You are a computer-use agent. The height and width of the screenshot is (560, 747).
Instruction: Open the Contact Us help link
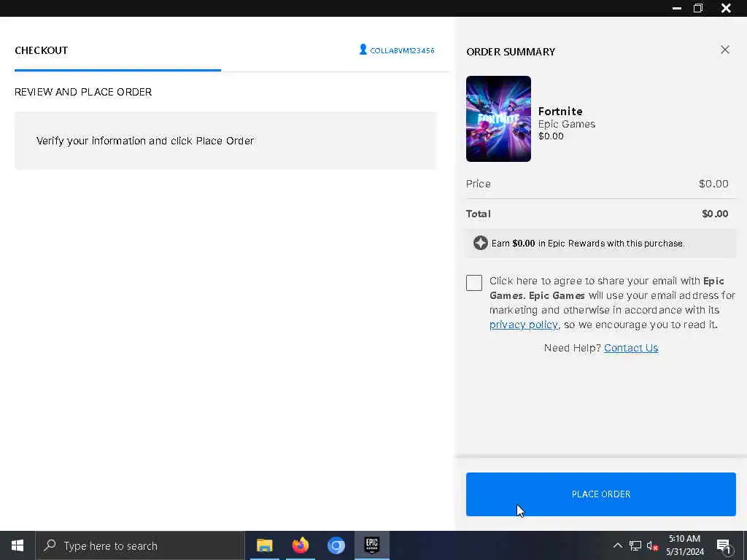coord(631,348)
